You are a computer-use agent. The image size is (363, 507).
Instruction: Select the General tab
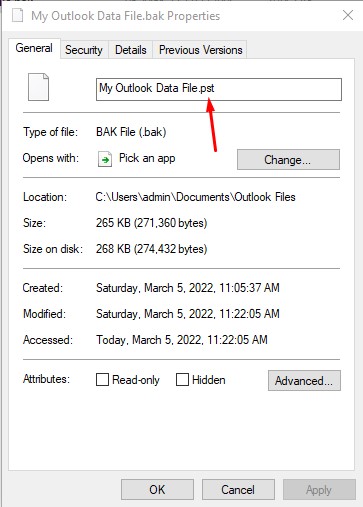click(34, 48)
